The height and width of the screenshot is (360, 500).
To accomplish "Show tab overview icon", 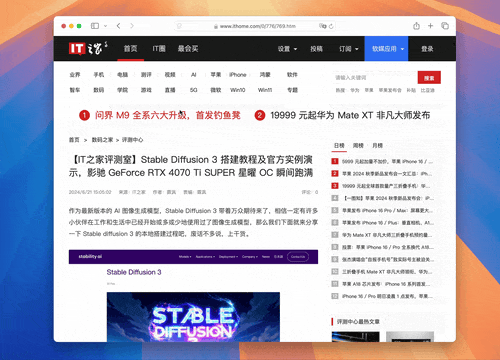I will tap(445, 26).
